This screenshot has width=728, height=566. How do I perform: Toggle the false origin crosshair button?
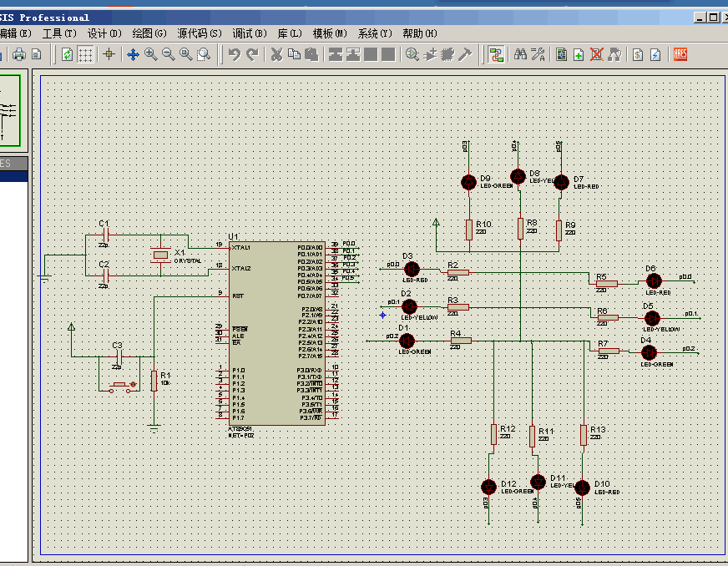pyautogui.click(x=109, y=54)
